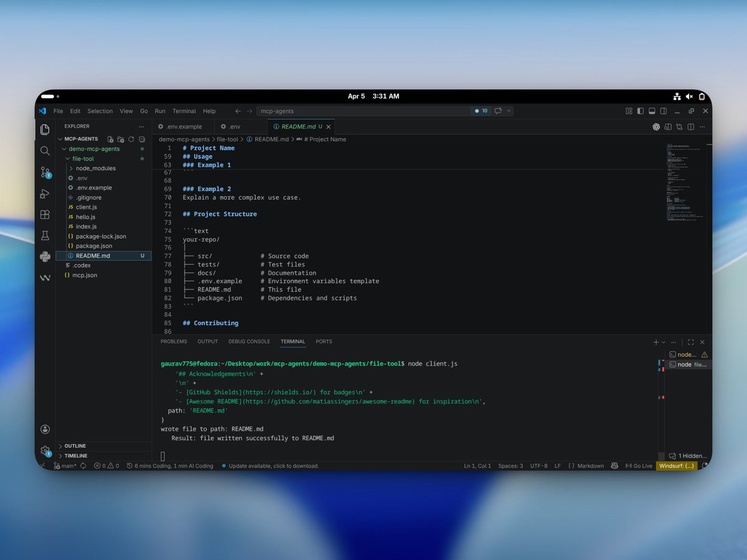Open the Extensions view
Image resolution: width=747 pixels, height=560 pixels.
45,215
